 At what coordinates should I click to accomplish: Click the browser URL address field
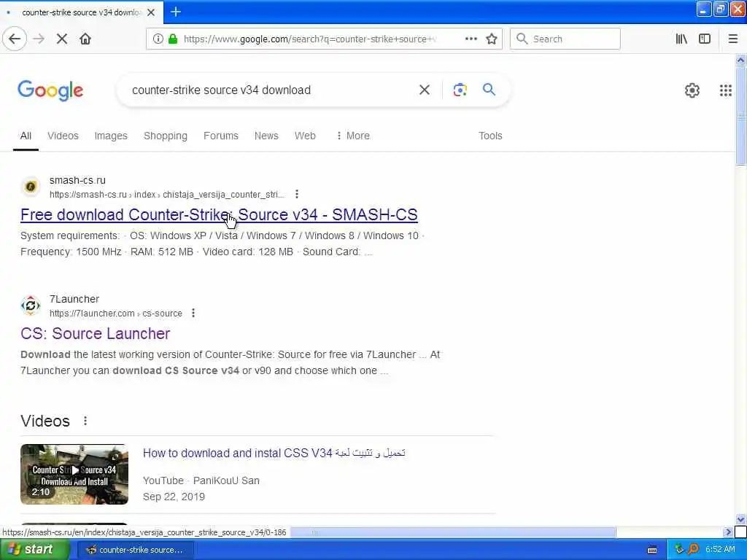point(309,39)
